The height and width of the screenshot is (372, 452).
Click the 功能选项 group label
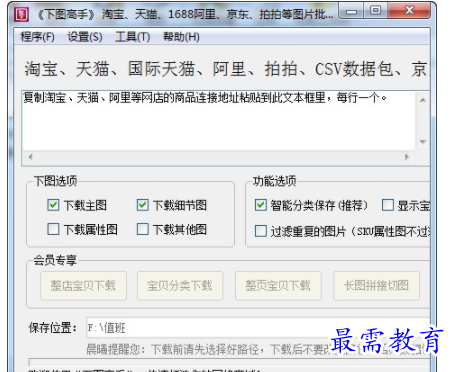point(274,181)
